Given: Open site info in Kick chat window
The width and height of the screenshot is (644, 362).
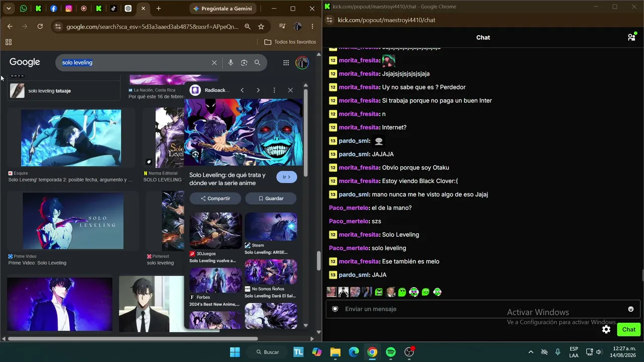Looking at the screenshot, I should coord(329,20).
